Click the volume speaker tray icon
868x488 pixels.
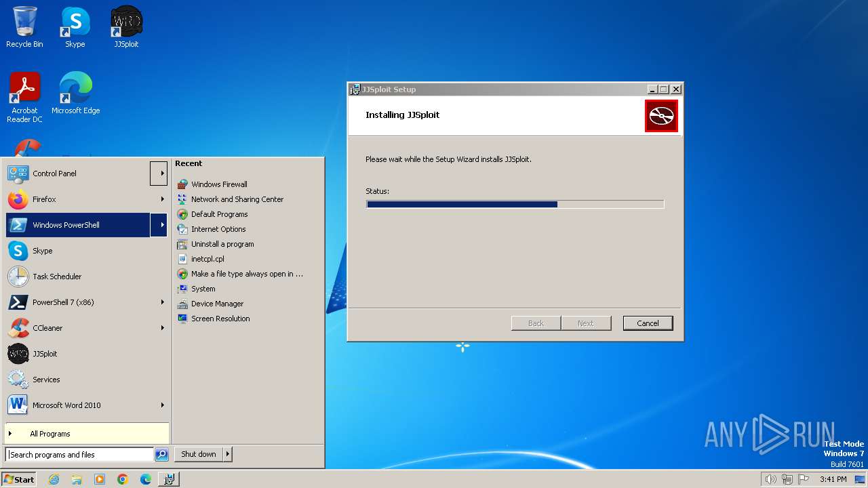(x=770, y=479)
